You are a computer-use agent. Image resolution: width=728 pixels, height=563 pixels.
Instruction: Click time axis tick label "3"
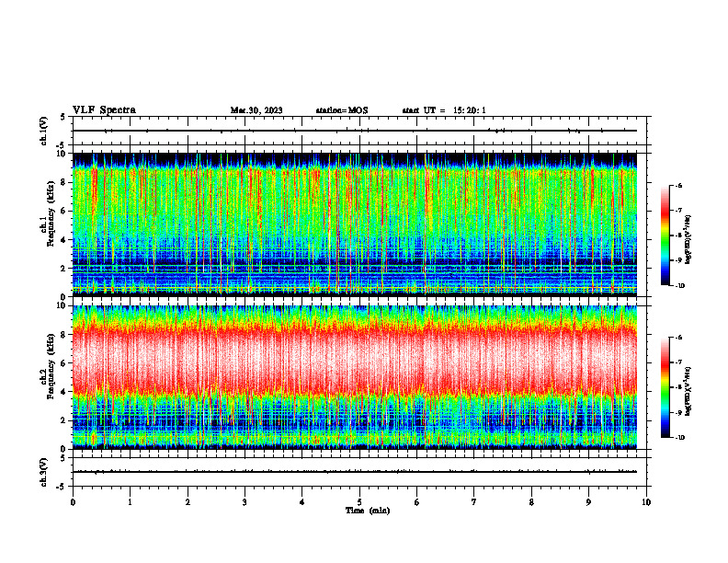245,502
